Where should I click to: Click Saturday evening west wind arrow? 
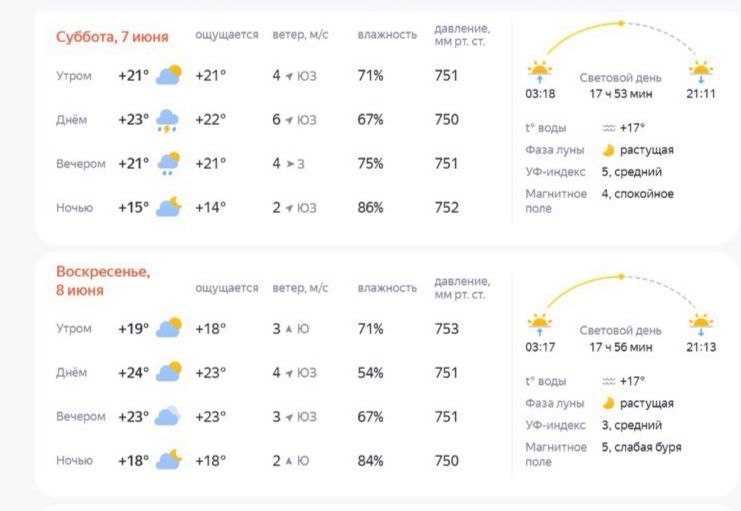coord(290,164)
